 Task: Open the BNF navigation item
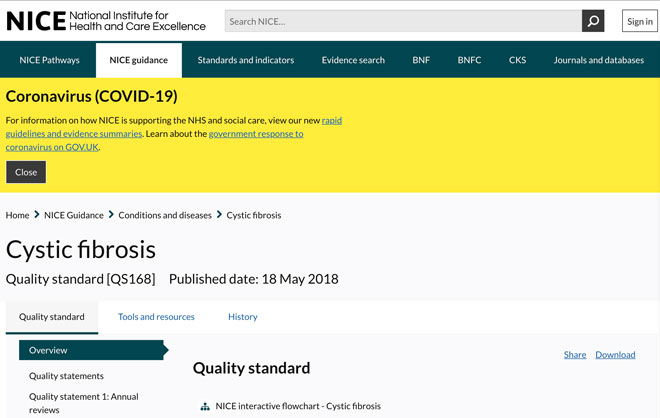421,60
